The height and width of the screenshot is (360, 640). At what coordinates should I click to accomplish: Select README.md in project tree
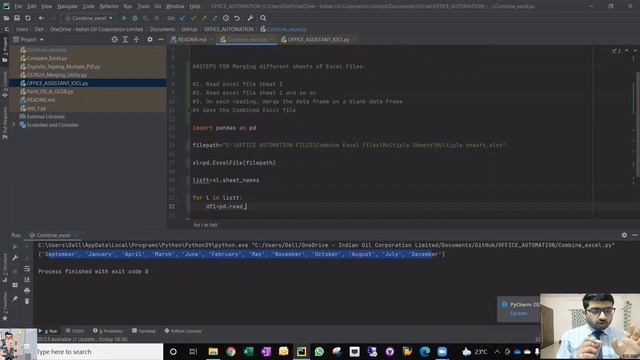pyautogui.click(x=40, y=100)
